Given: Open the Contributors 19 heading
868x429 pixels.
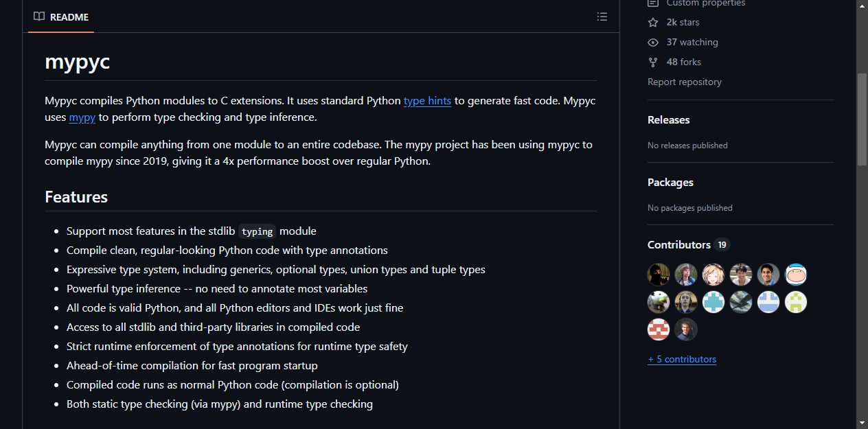Looking at the screenshot, I should (688, 244).
